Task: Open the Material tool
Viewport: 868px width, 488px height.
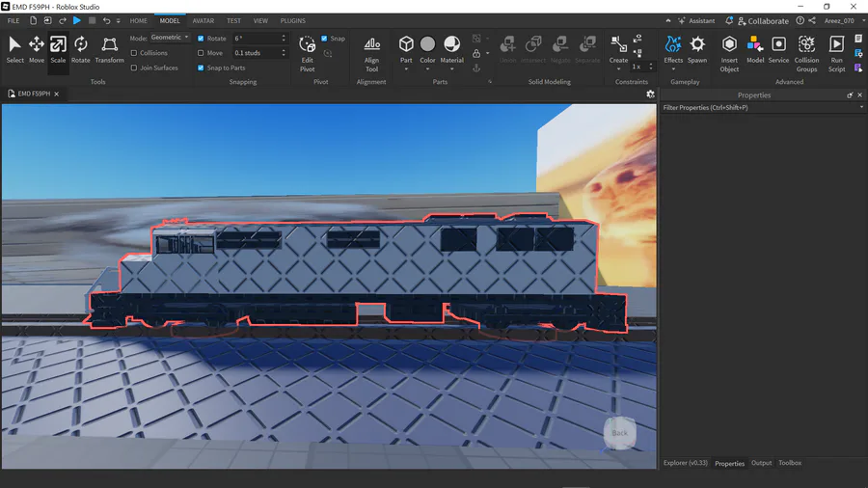Action: 451,50
